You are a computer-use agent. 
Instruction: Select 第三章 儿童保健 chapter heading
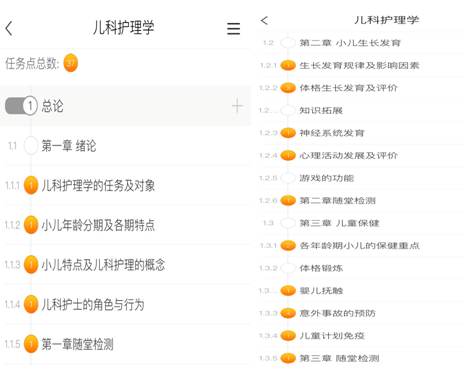pyautogui.click(x=339, y=223)
